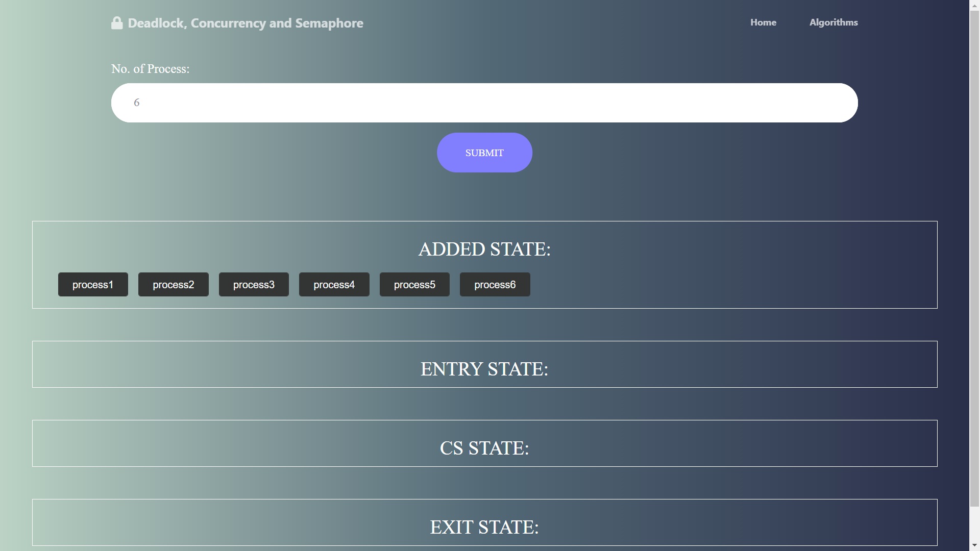The height and width of the screenshot is (551, 980).
Task: Choose process3 in Added State
Action: pos(254,285)
